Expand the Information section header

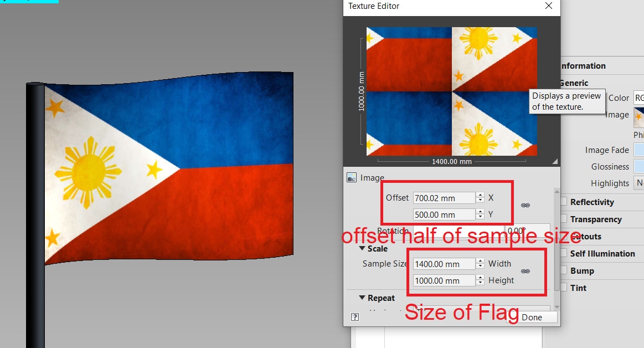click(x=581, y=65)
